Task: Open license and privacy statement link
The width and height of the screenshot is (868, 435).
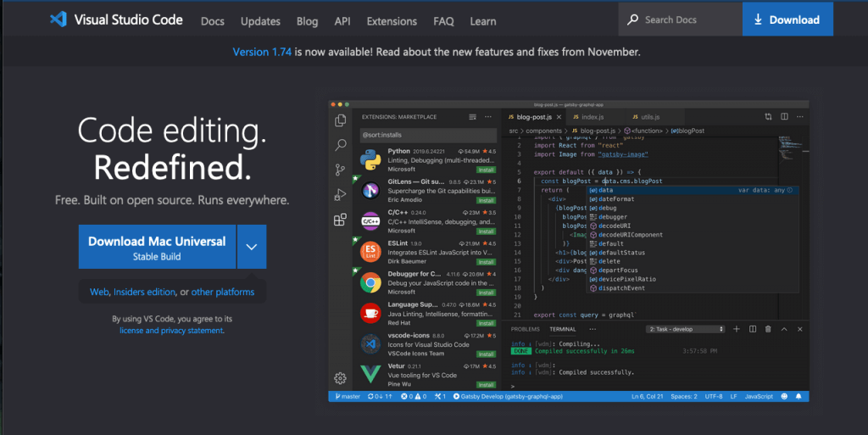Action: pyautogui.click(x=171, y=331)
